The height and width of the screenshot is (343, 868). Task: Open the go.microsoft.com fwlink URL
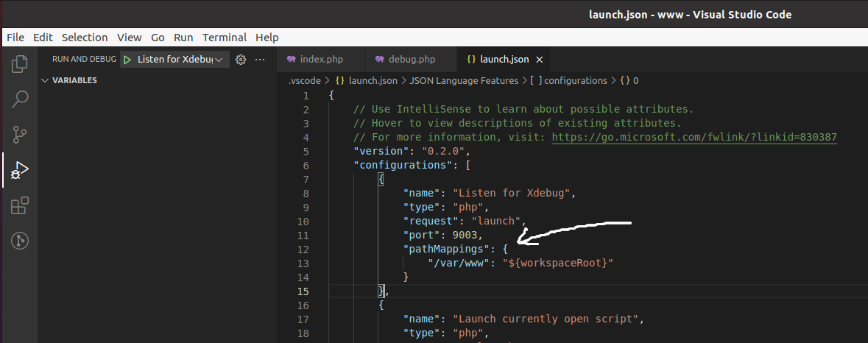click(x=694, y=137)
